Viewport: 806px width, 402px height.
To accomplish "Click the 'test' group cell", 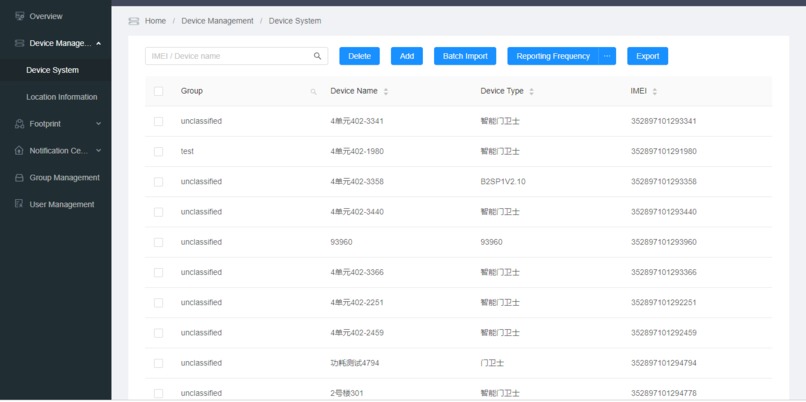I will coord(187,152).
